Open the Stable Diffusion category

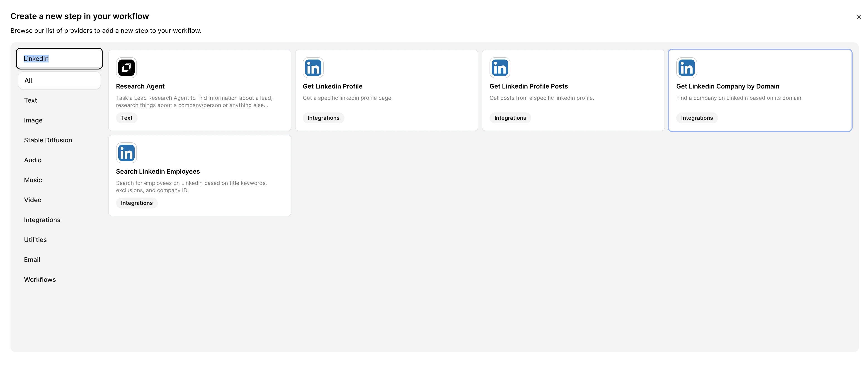click(x=48, y=140)
